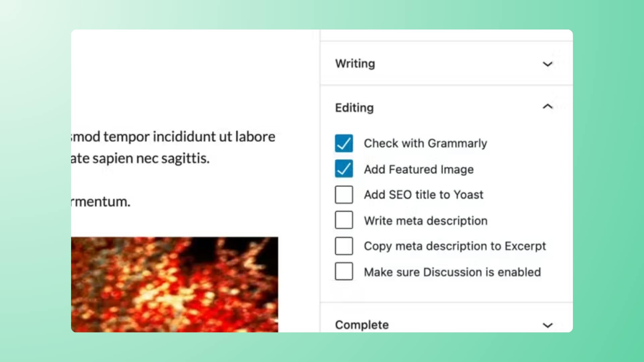Viewport: 644px width, 362px height.
Task: Select the red blurred image in post
Action: [174, 285]
